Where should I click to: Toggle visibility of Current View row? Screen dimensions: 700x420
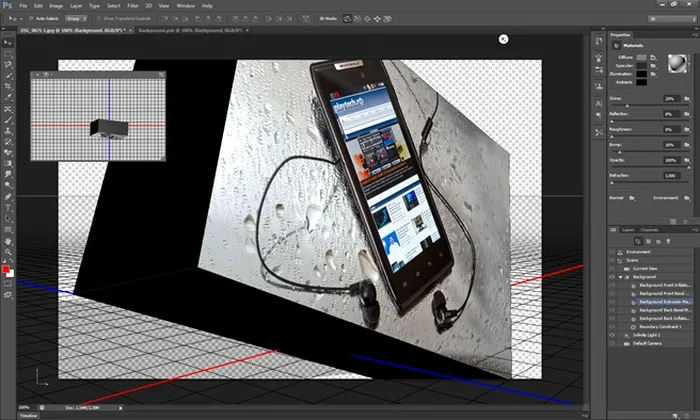(612, 269)
